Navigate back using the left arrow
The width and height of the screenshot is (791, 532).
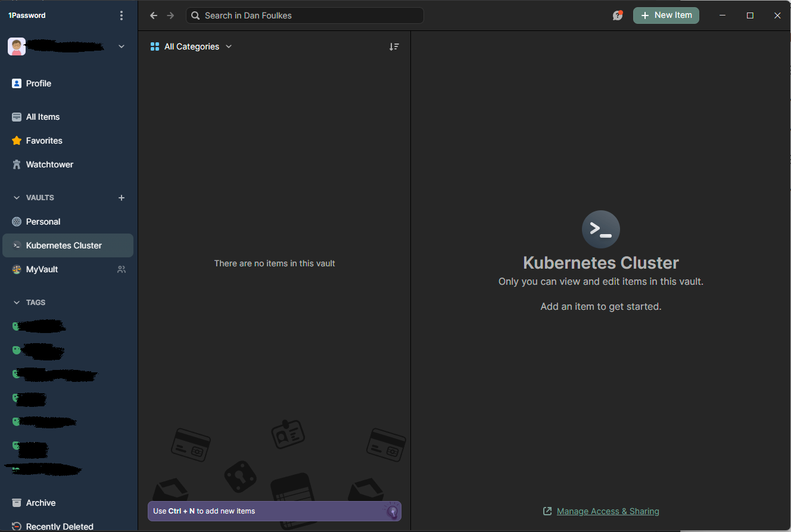coord(153,15)
